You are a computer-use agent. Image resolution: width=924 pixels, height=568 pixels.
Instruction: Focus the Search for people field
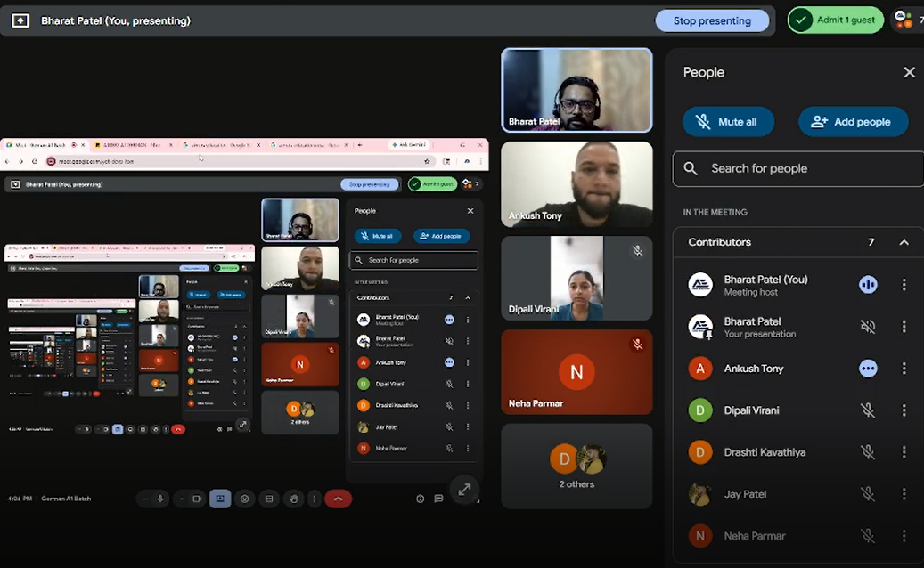click(798, 168)
